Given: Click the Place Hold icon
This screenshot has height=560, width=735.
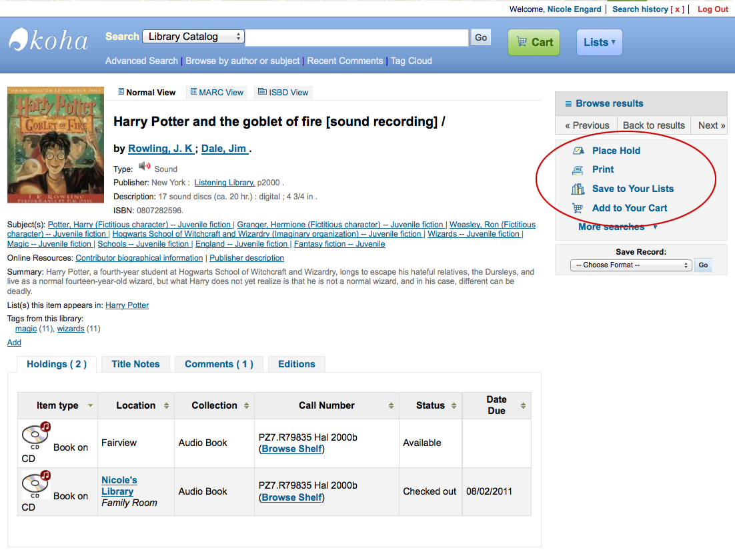Looking at the screenshot, I should point(578,151).
